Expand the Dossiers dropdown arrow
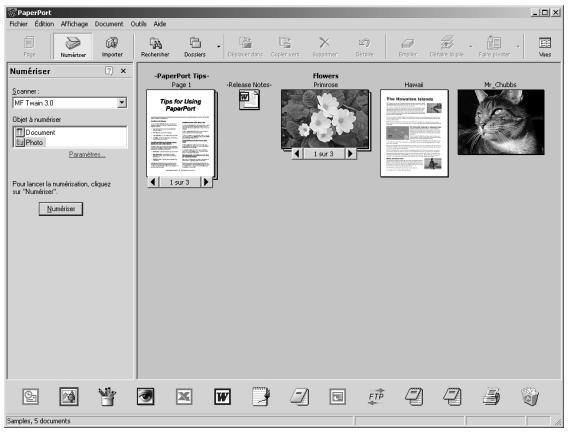This screenshot has width=568, height=432. point(218,47)
